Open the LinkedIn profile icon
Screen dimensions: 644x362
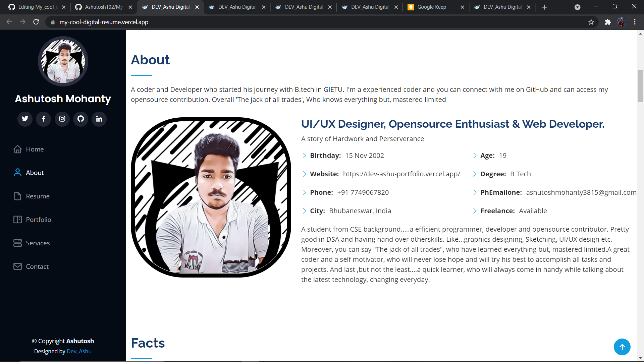pyautogui.click(x=99, y=119)
